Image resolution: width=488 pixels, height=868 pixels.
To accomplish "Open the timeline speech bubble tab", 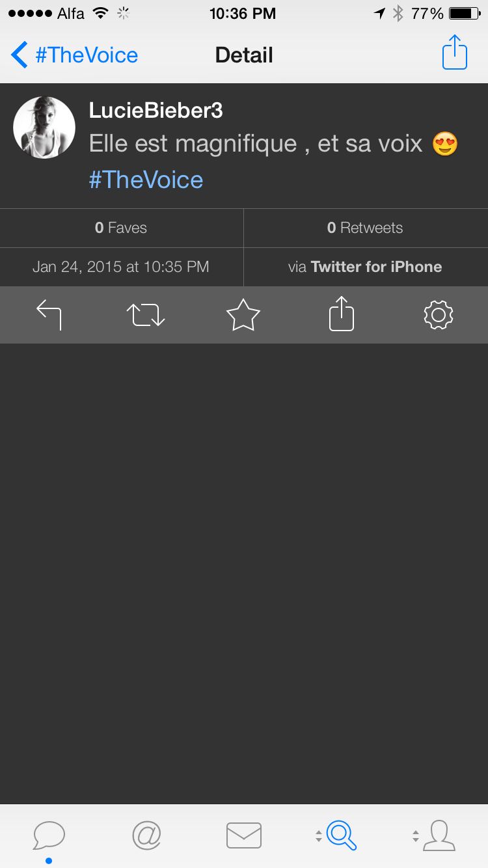I will (x=49, y=835).
